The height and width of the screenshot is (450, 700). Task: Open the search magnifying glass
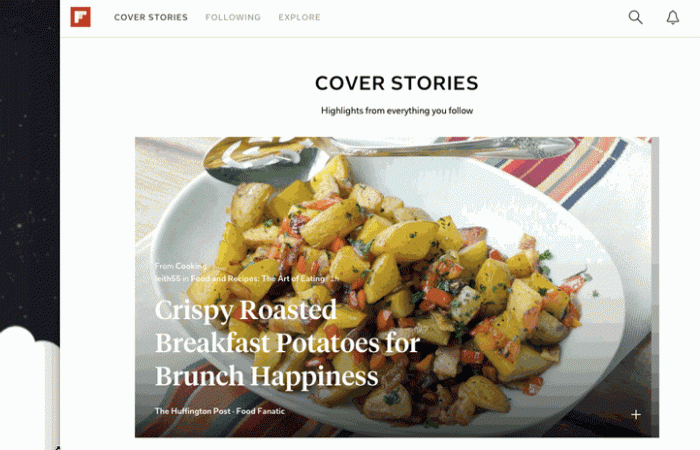pyautogui.click(x=635, y=17)
